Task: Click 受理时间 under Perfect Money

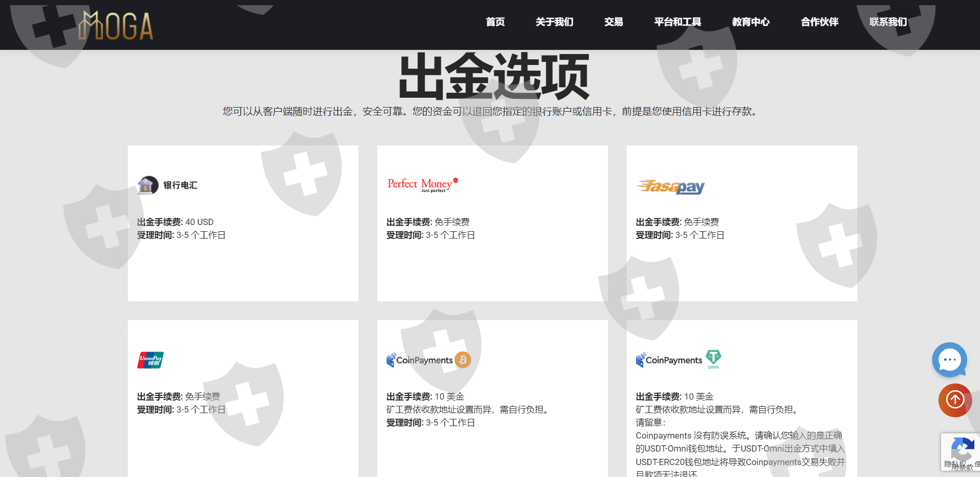Action: [431, 235]
